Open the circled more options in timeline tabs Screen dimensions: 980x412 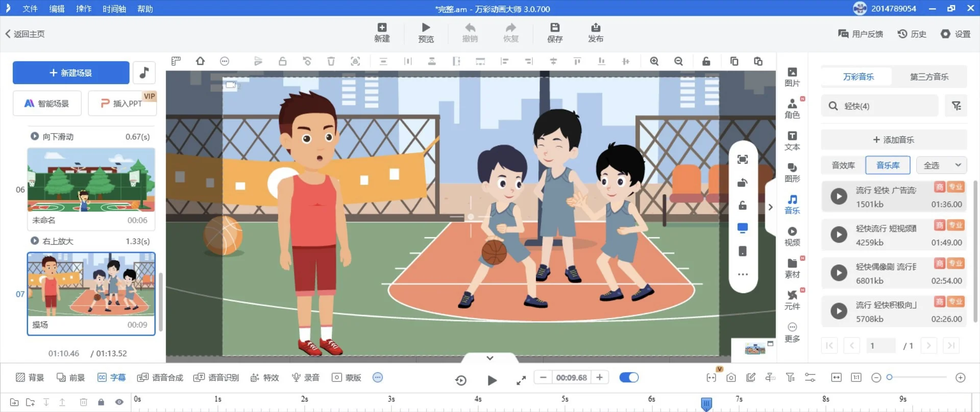(x=378, y=377)
